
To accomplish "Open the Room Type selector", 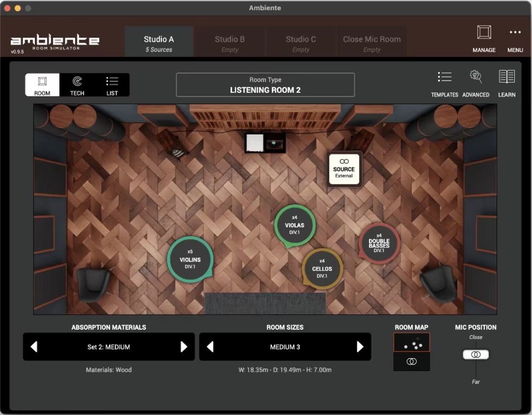I will (x=265, y=85).
